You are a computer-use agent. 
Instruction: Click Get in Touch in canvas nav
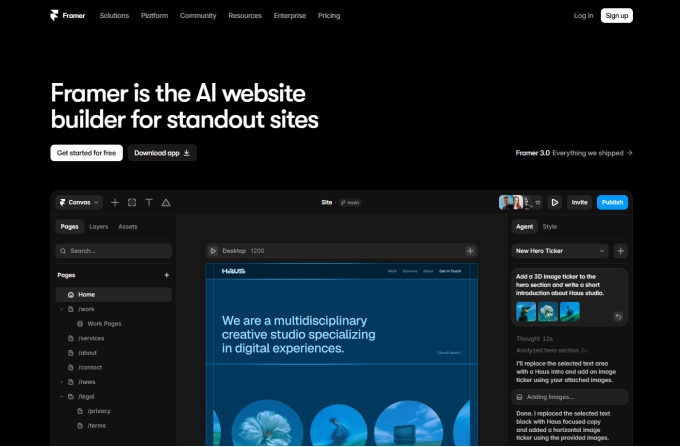450,271
